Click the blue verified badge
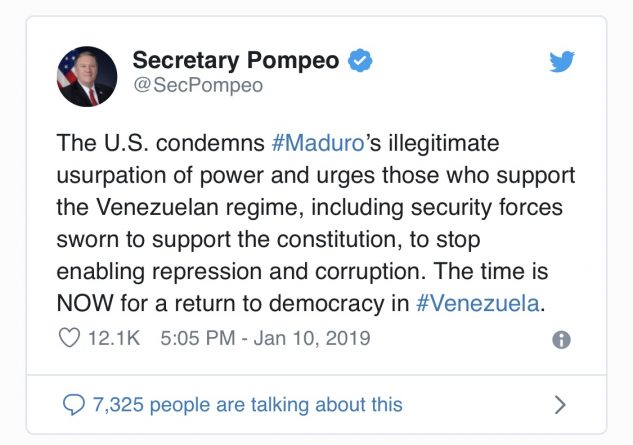This screenshot has height=445, width=633. click(360, 61)
